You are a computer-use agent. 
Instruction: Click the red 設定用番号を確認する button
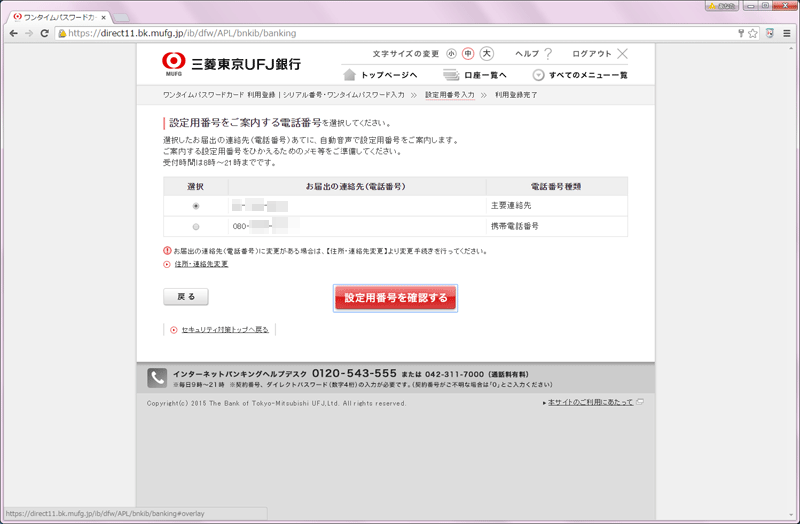(x=395, y=298)
